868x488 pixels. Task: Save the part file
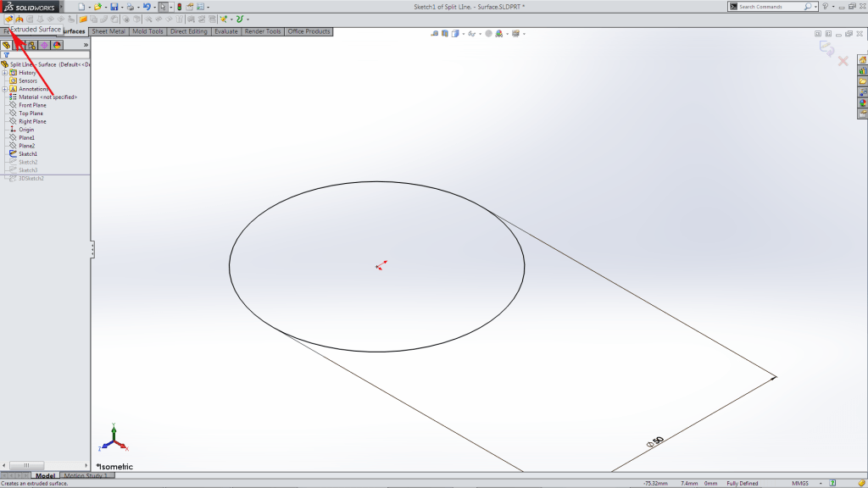[x=114, y=7]
